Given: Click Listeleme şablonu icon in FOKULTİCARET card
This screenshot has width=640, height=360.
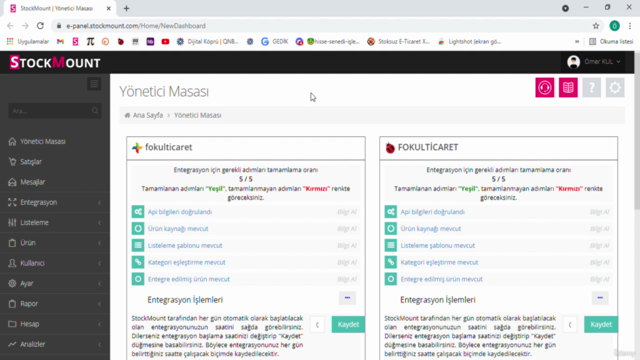Looking at the screenshot, I should pyautogui.click(x=391, y=245).
